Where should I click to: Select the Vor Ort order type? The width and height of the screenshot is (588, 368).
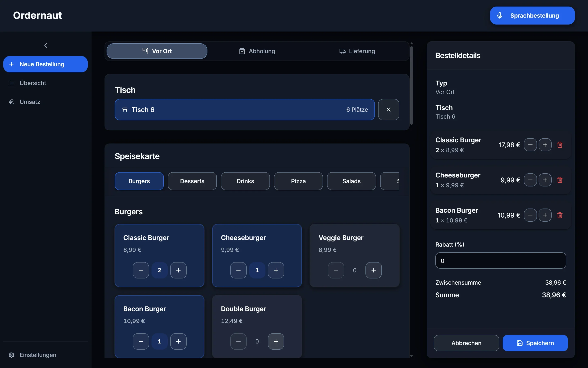[x=157, y=51]
